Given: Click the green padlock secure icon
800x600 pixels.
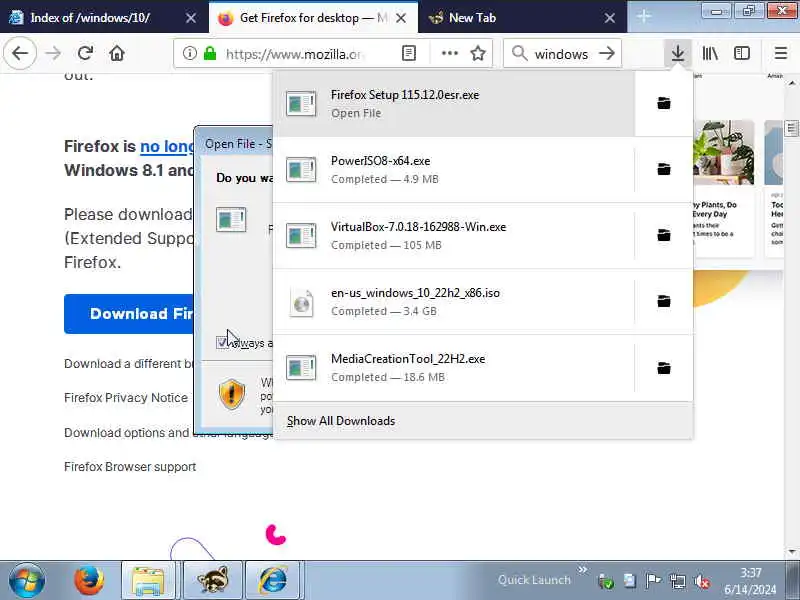Looking at the screenshot, I should pos(210,53).
